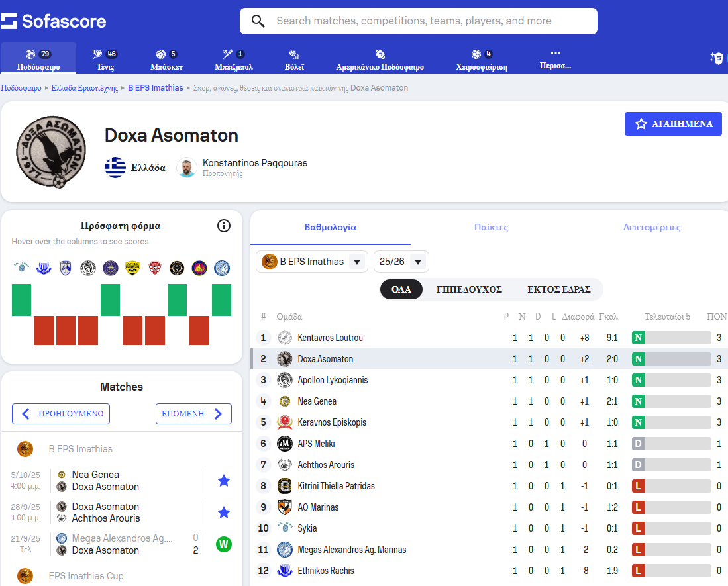The image size is (728, 586).
Task: Click the last green bar in recent form
Action: coord(221,300)
